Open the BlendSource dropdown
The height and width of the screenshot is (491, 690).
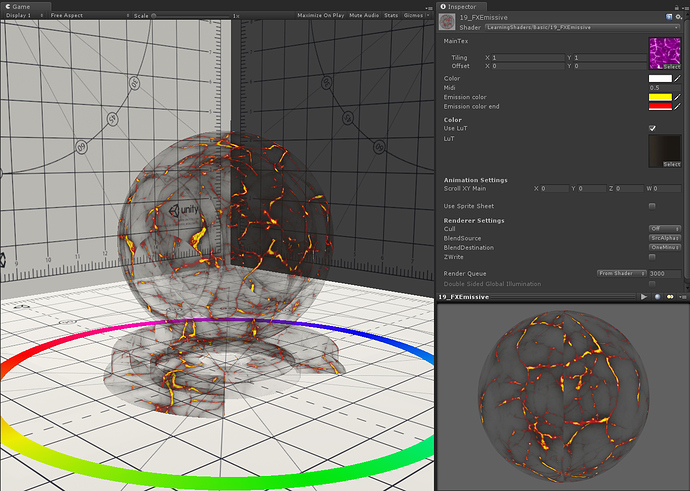pos(665,238)
